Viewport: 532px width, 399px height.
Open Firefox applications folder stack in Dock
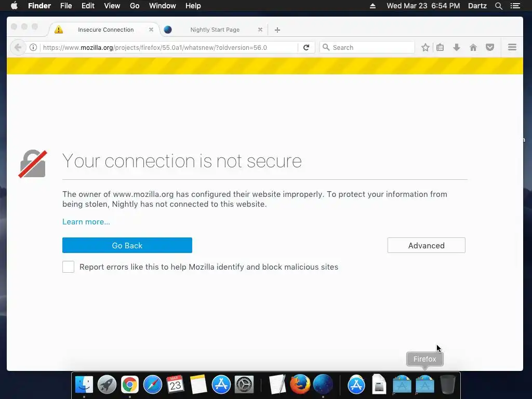pos(425,385)
